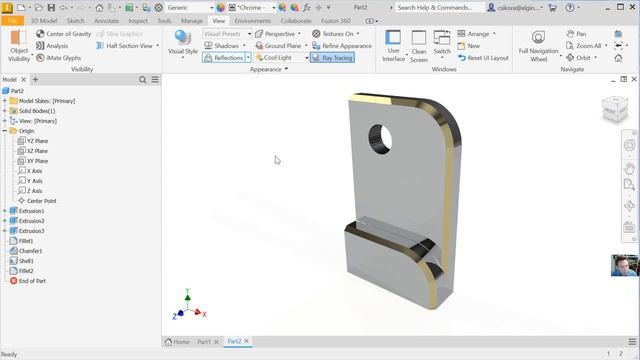The image size is (640, 360).
Task: Expand Model States node
Action: 5,101
